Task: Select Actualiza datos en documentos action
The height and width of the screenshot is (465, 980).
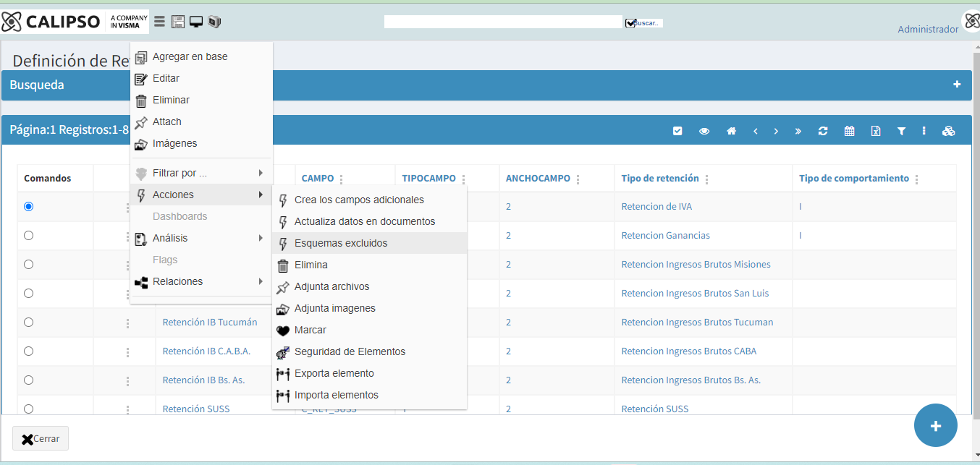Action: click(x=369, y=221)
